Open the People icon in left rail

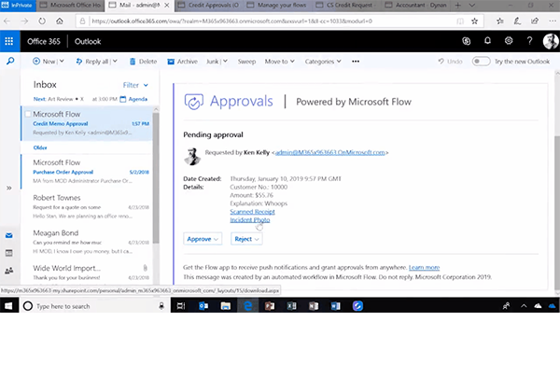(x=9, y=270)
